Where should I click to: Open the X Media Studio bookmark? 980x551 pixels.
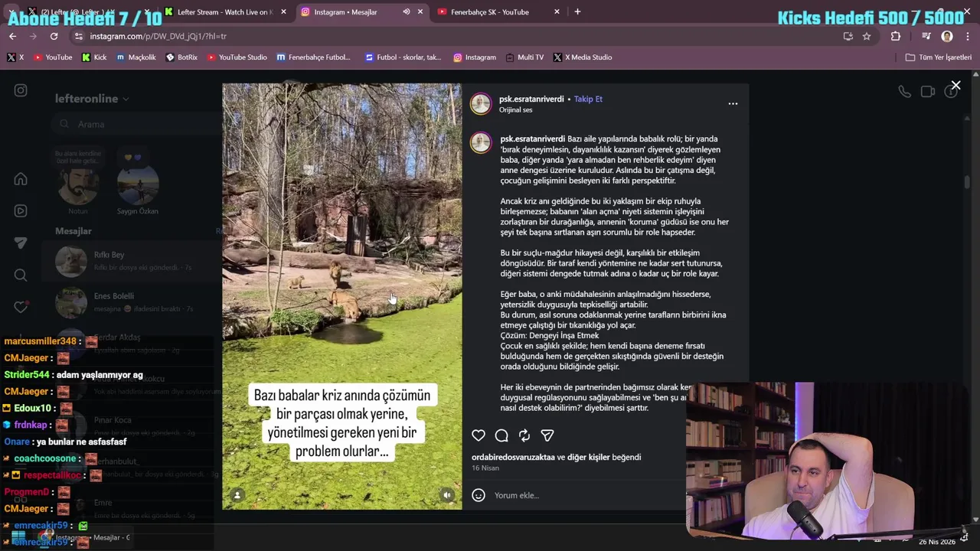(x=583, y=57)
